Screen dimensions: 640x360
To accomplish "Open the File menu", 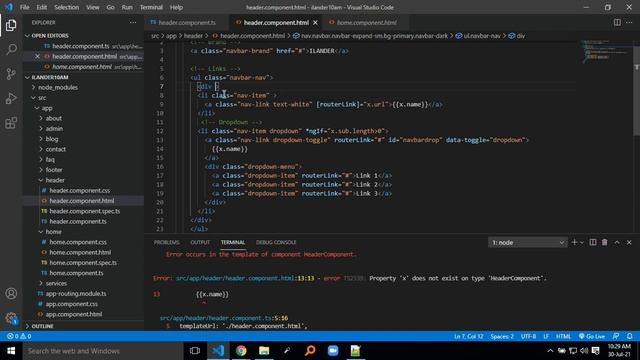I will (24, 7).
